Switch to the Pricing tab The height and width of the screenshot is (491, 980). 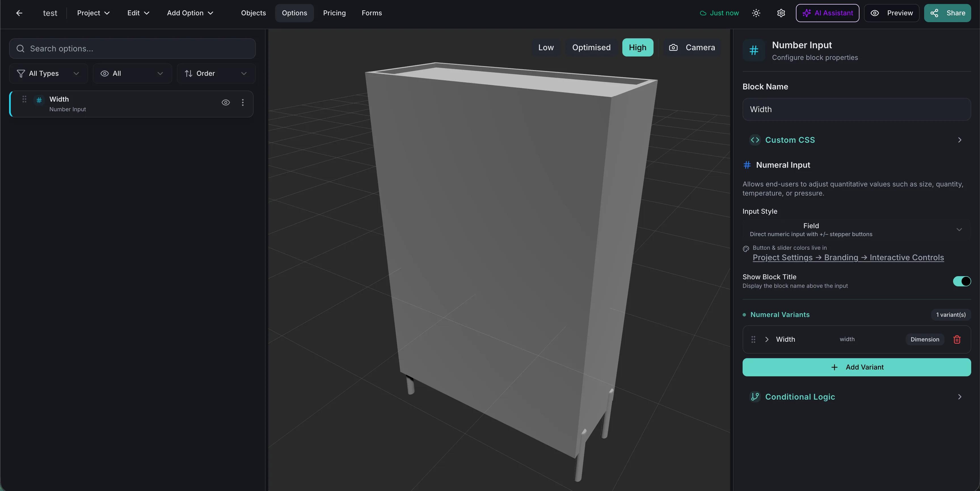[x=334, y=13]
